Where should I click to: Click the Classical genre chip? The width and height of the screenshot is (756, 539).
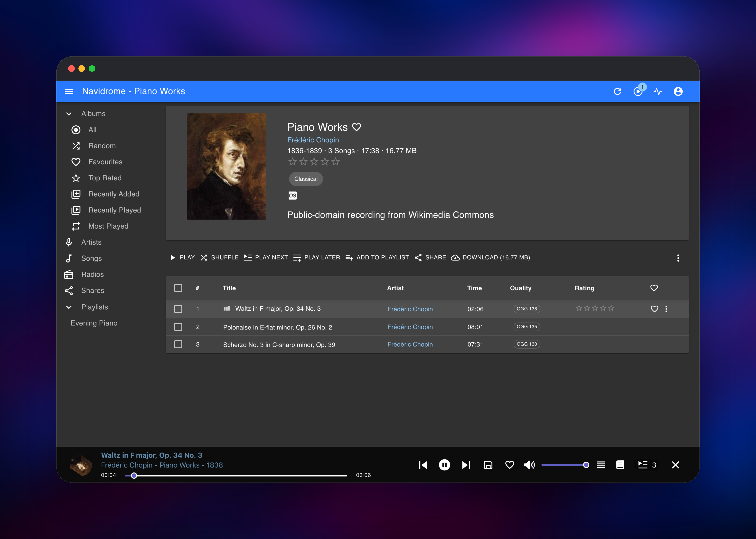[306, 179]
